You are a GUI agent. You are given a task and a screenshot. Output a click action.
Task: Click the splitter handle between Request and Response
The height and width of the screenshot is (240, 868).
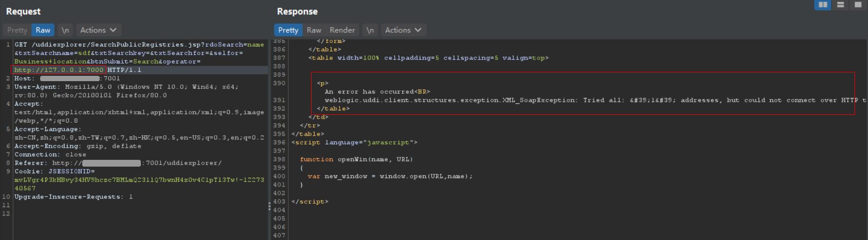pos(269,206)
